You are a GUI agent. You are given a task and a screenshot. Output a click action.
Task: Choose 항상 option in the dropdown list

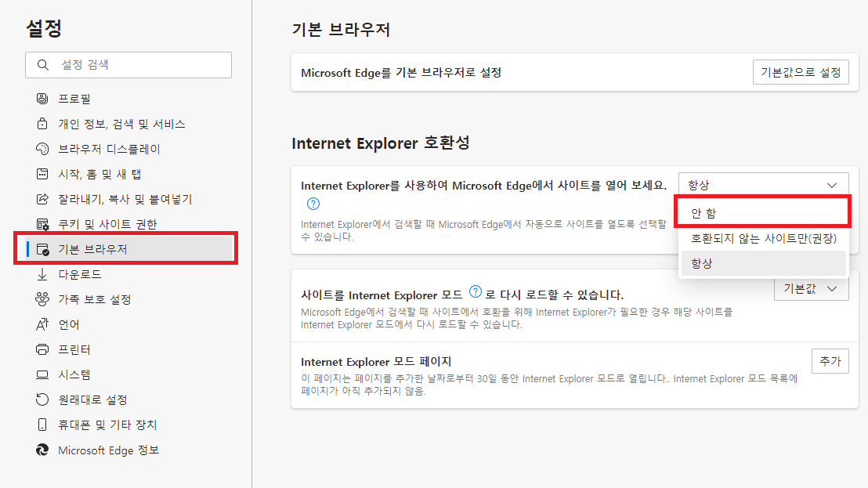[763, 263]
